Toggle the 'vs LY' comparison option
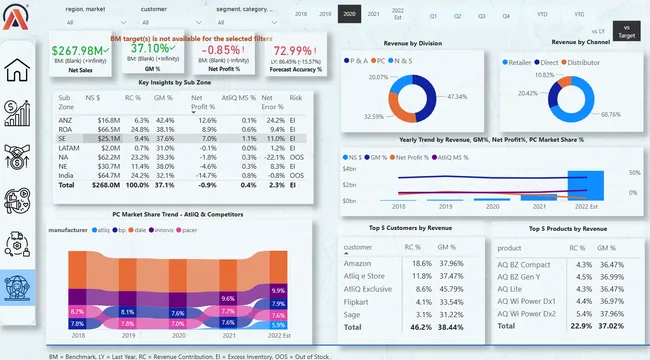Viewport: 650px width, 360px height. point(598,31)
